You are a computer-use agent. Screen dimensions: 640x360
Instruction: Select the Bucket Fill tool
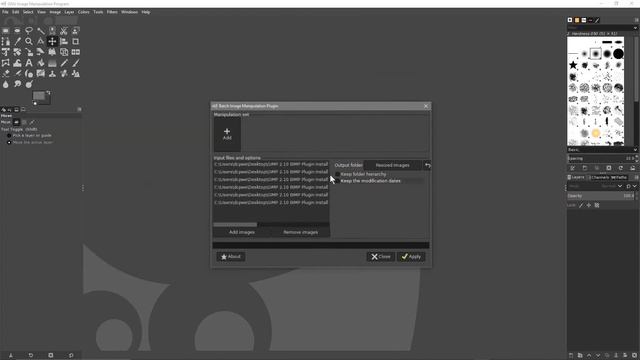tap(41, 63)
